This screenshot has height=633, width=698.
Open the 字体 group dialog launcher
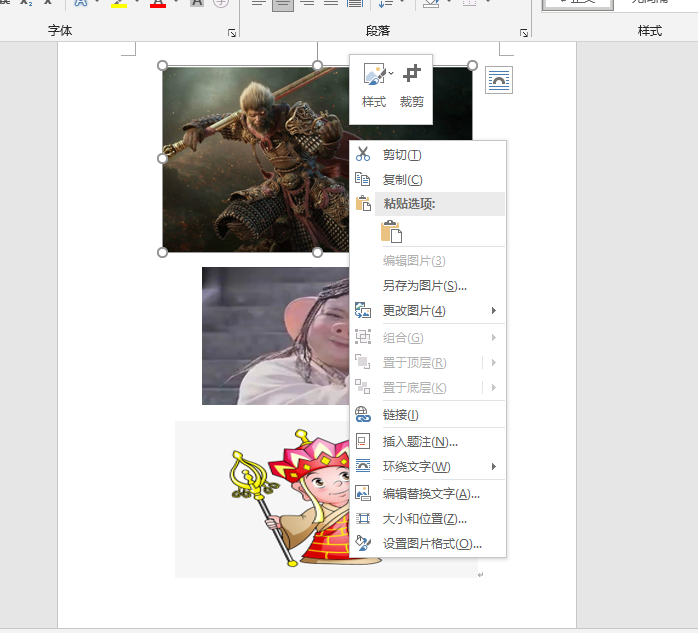(x=232, y=33)
